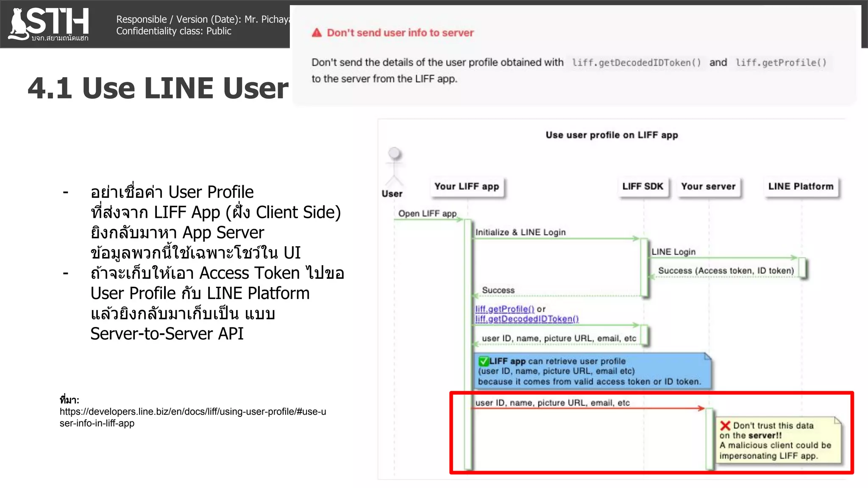Viewport: 868px width, 488px height.
Task: Click the blue 'LIFF app can retrieve' note
Action: point(592,371)
